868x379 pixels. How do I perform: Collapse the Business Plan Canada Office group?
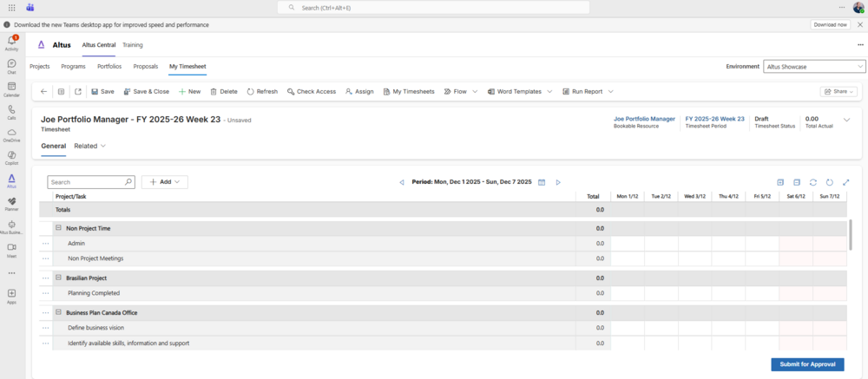[x=58, y=312]
